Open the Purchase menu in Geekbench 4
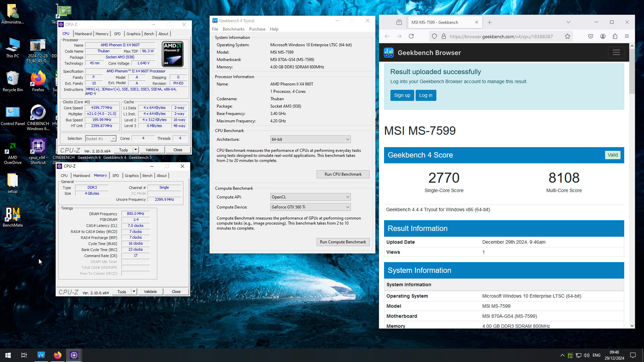The height and width of the screenshot is (362, 644). click(x=257, y=29)
